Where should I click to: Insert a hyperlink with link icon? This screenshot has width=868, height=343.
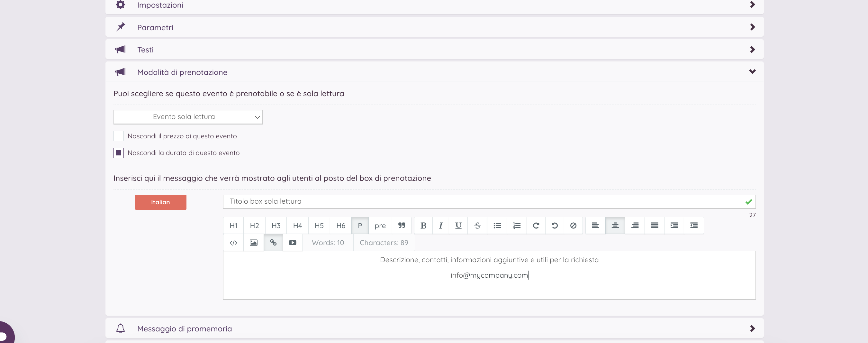pos(273,243)
